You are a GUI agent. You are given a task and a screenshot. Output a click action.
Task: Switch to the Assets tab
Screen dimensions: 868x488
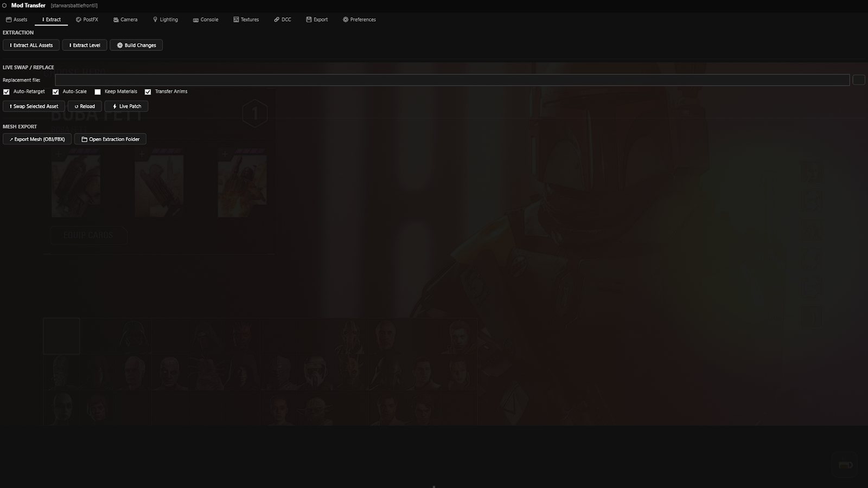click(17, 20)
